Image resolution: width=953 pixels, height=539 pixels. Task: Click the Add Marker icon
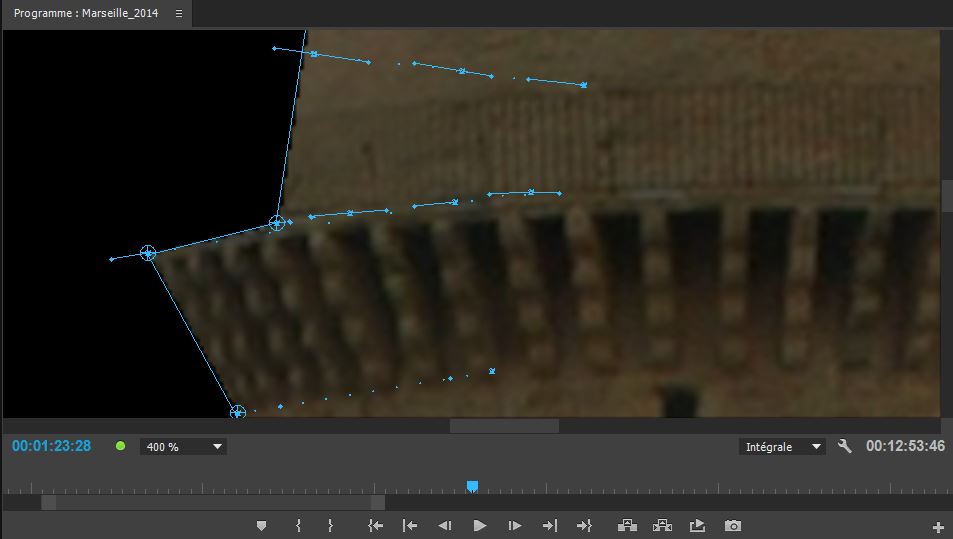[262, 526]
